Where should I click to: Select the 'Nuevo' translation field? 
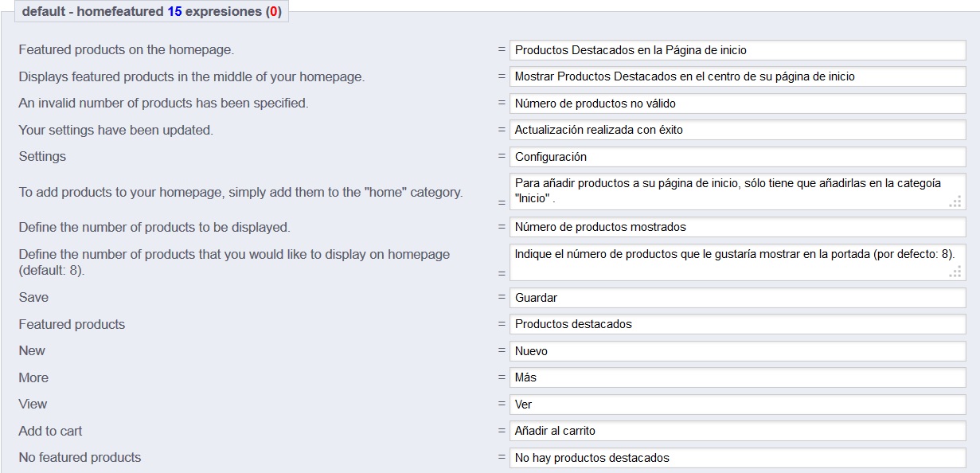737,351
